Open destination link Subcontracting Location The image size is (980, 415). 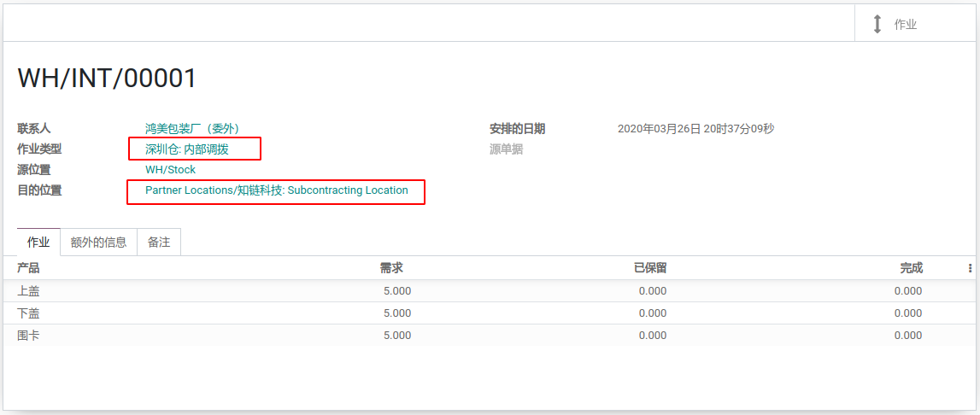coord(277,190)
